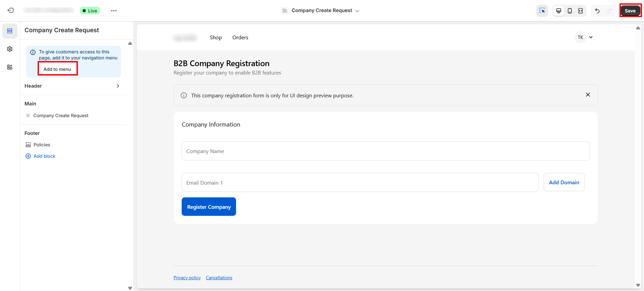Open the Sections panel icon in sidebar

(10, 31)
